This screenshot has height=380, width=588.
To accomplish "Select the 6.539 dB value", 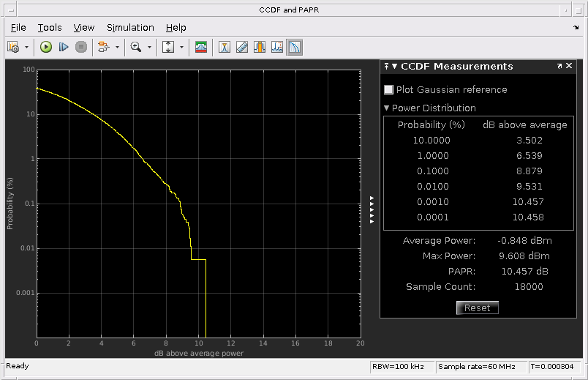I will click(x=529, y=156).
